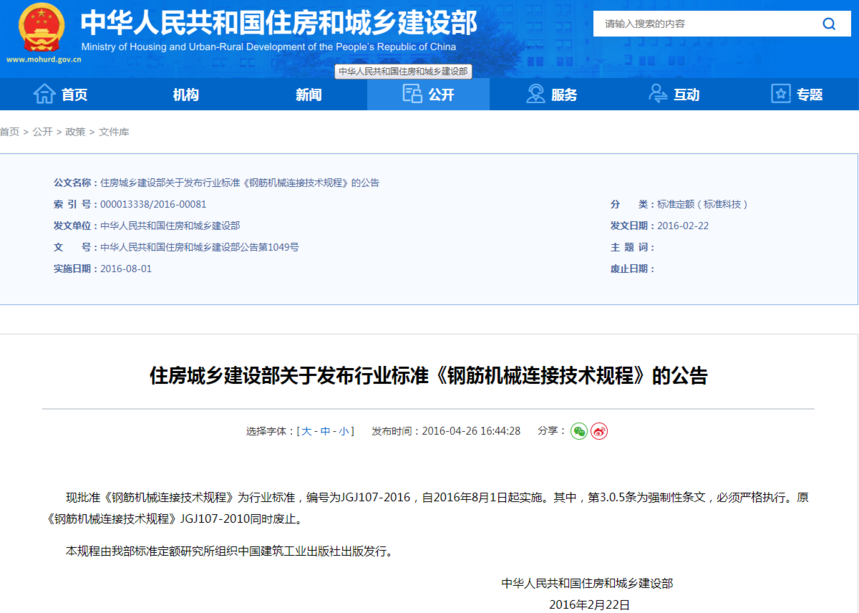The width and height of the screenshot is (859, 613).
Task: Click the ministry title 中华人民共和国住房和城乡建设部 in the header
Action: 279,22
